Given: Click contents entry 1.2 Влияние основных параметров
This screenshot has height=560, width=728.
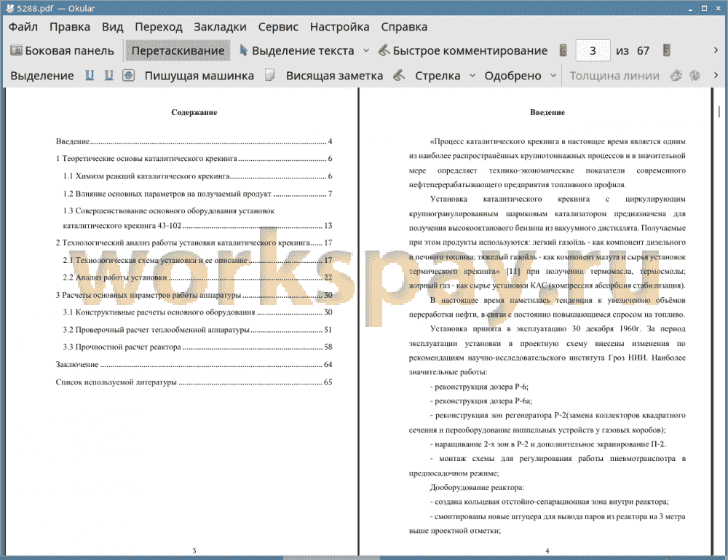Looking at the screenshot, I should tap(198, 194).
